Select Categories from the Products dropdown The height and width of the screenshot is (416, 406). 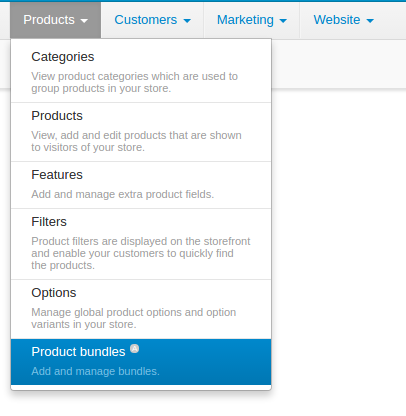pyautogui.click(x=141, y=71)
